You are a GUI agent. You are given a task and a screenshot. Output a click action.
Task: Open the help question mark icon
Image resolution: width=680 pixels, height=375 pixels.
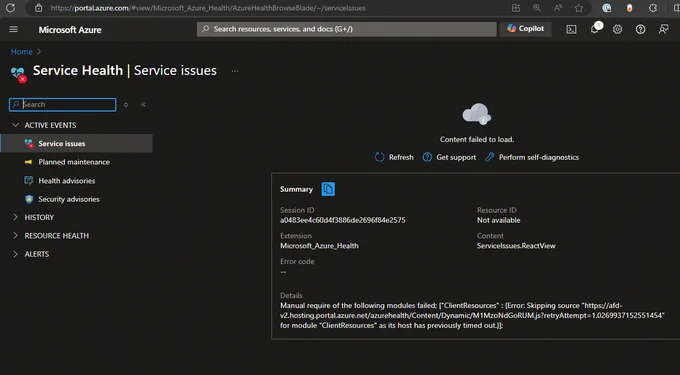640,29
